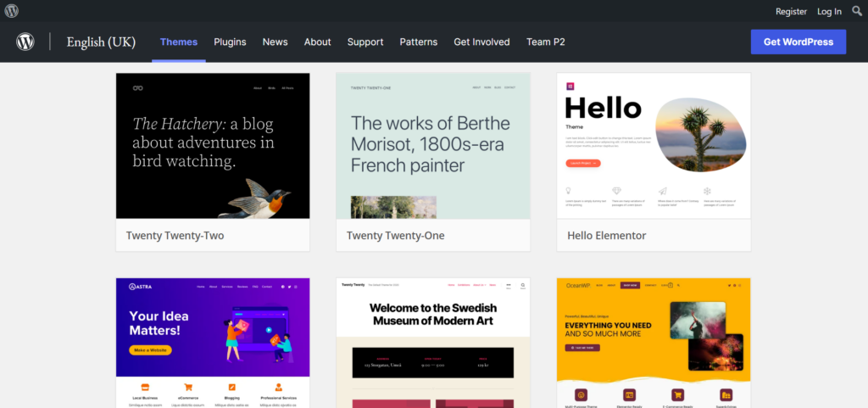Screen dimensions: 868x408
Task: Go to the English (UK) site title
Action: pos(101,42)
